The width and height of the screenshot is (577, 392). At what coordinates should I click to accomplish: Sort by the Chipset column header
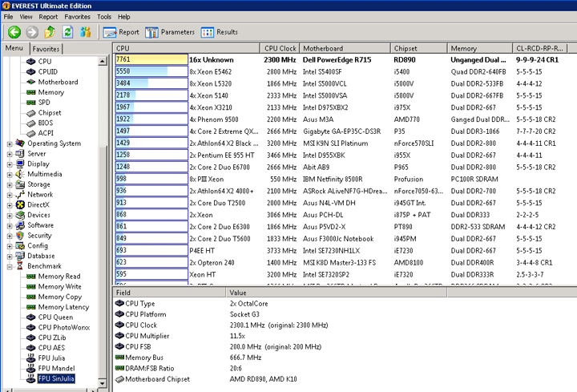tap(419, 48)
